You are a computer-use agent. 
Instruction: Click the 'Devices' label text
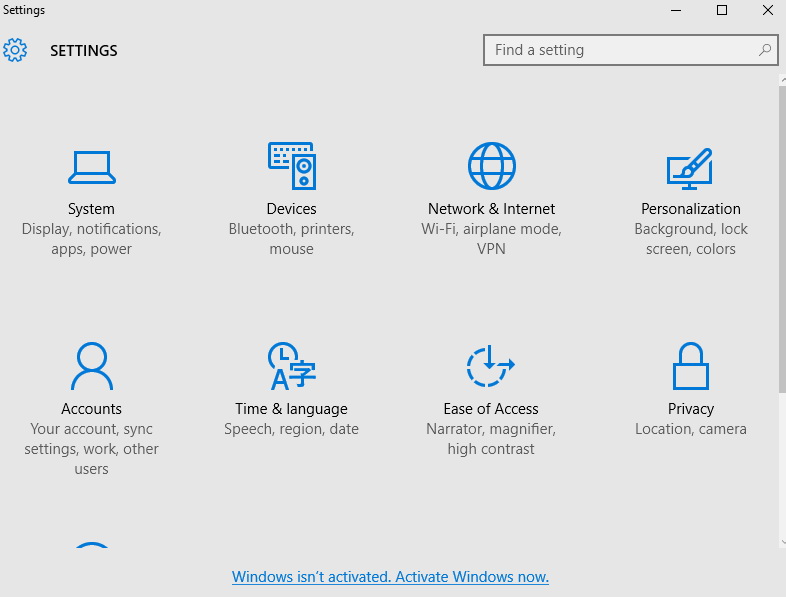(291, 209)
